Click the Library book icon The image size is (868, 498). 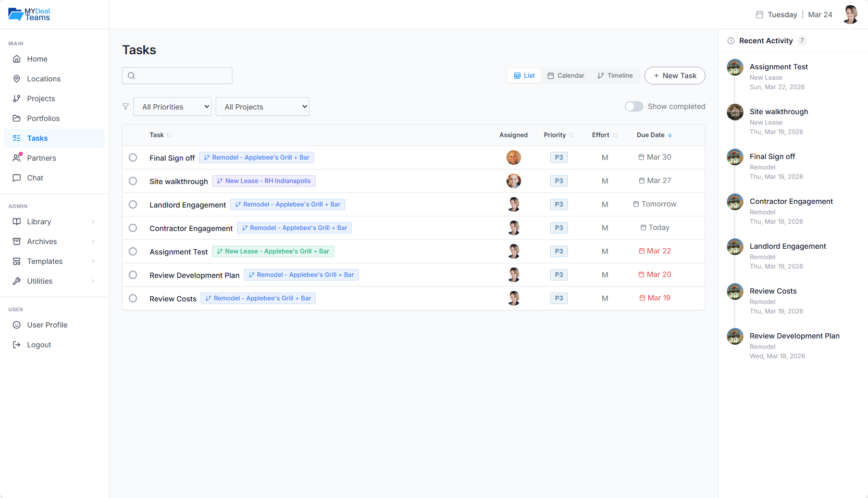(17, 222)
